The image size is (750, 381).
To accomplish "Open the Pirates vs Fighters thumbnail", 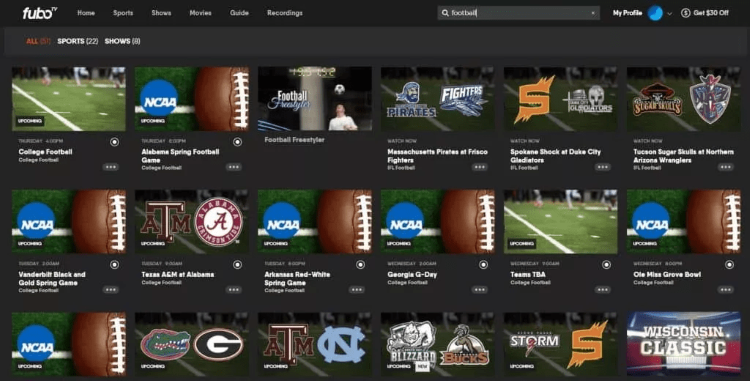I will click(x=438, y=98).
